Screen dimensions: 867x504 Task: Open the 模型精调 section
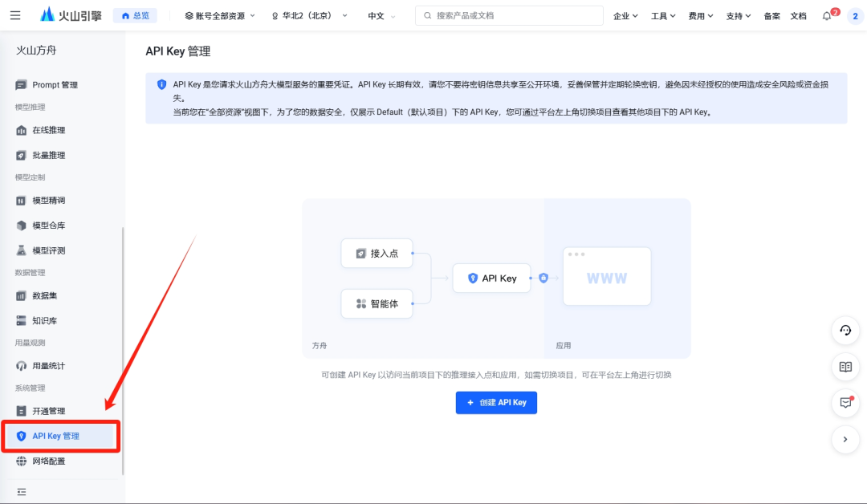49,200
